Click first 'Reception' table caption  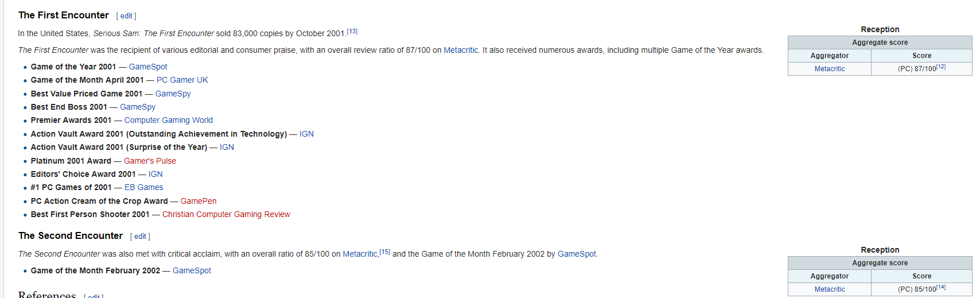(x=880, y=29)
